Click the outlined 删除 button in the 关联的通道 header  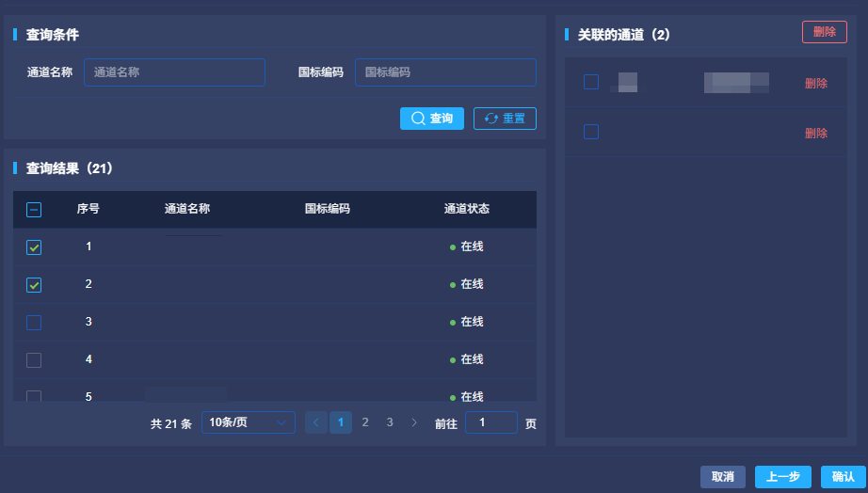pyautogui.click(x=825, y=32)
